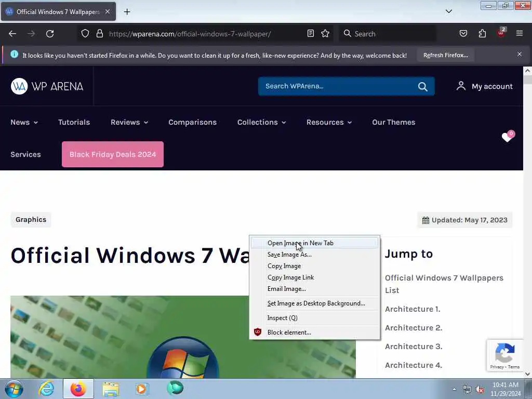Click the green round taskbar app icon
The width and height of the screenshot is (532, 399).
coord(175,388)
